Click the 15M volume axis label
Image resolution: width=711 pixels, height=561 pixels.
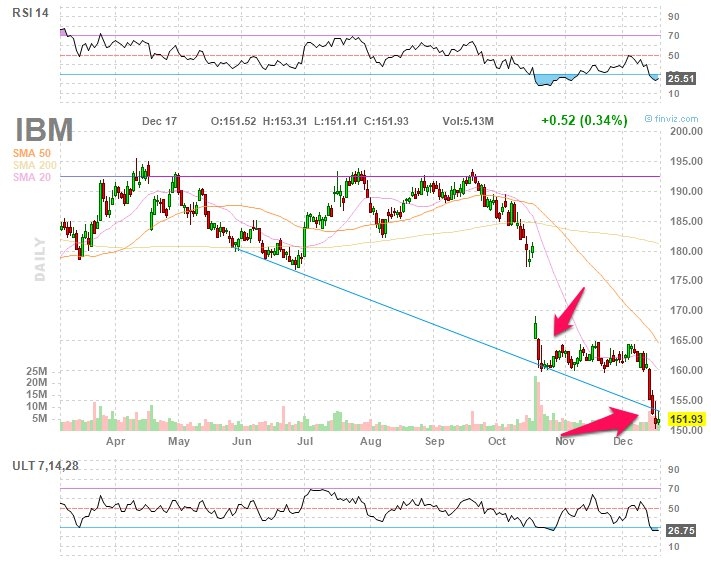coord(37,395)
